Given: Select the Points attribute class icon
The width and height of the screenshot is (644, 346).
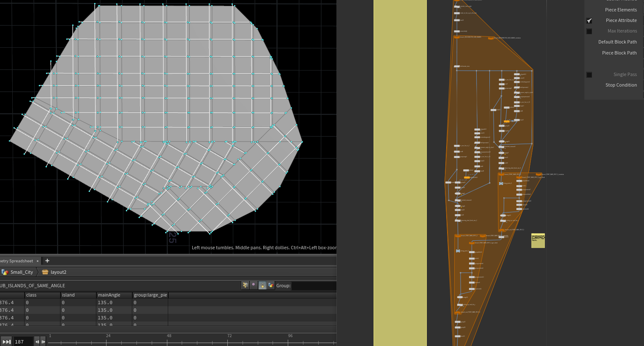Looking at the screenshot, I should [x=245, y=285].
